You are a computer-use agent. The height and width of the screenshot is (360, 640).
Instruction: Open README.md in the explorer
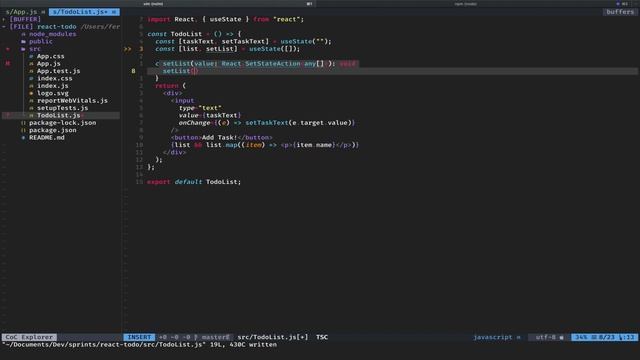47,137
